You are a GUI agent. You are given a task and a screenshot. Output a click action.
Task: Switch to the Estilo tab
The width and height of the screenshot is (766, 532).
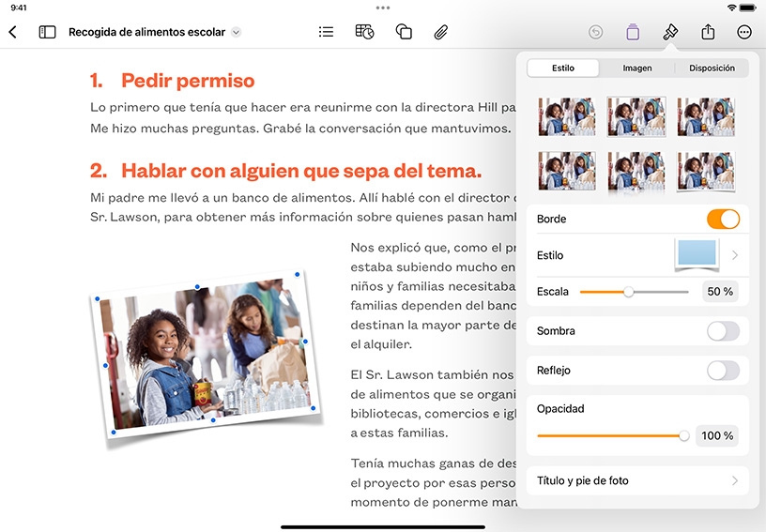point(563,68)
